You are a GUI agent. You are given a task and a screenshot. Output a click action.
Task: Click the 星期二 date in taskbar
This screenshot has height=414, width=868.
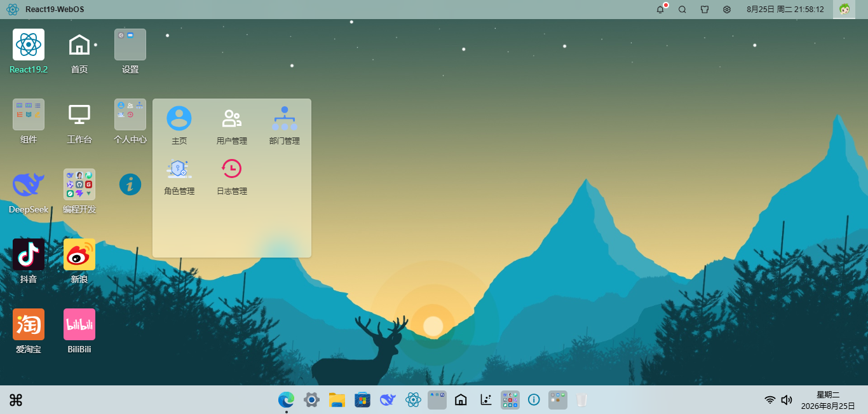pos(828,400)
